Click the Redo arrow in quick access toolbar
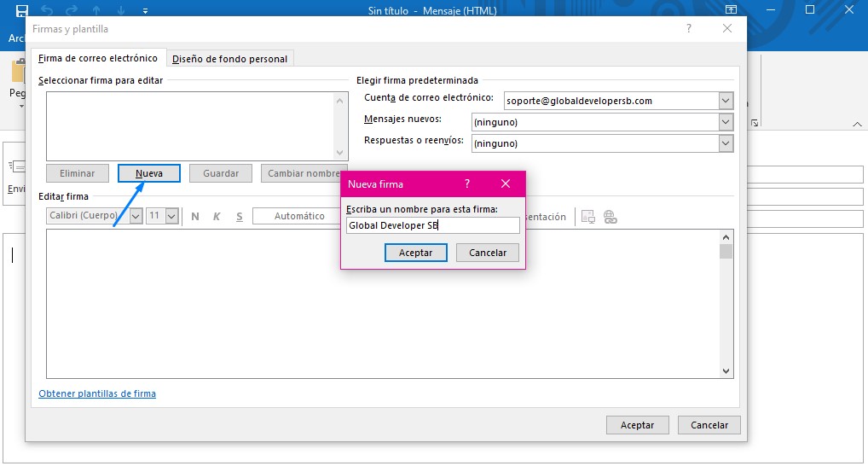Viewport: 868px width, 466px height. tap(73, 10)
